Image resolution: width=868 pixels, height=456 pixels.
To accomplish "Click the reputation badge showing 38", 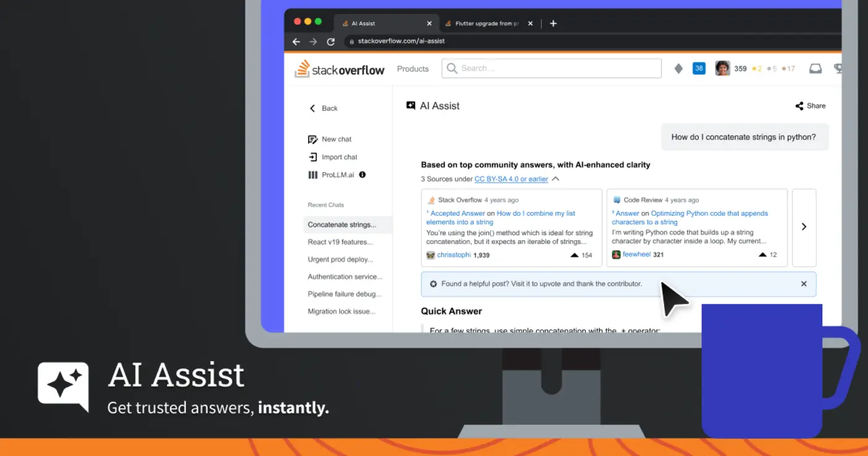I will click(x=699, y=68).
